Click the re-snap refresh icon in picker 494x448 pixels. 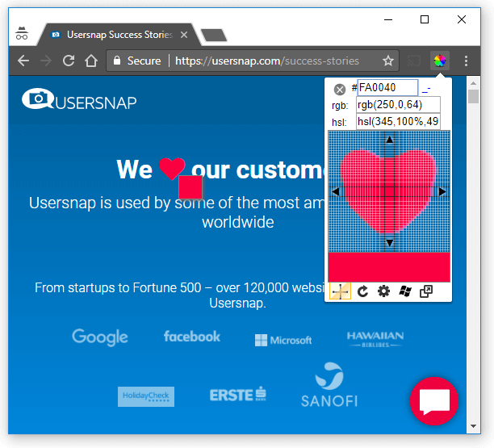click(x=362, y=291)
